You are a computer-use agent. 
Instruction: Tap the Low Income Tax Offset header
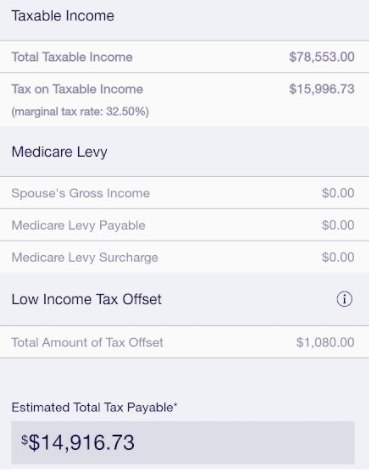[86, 299]
